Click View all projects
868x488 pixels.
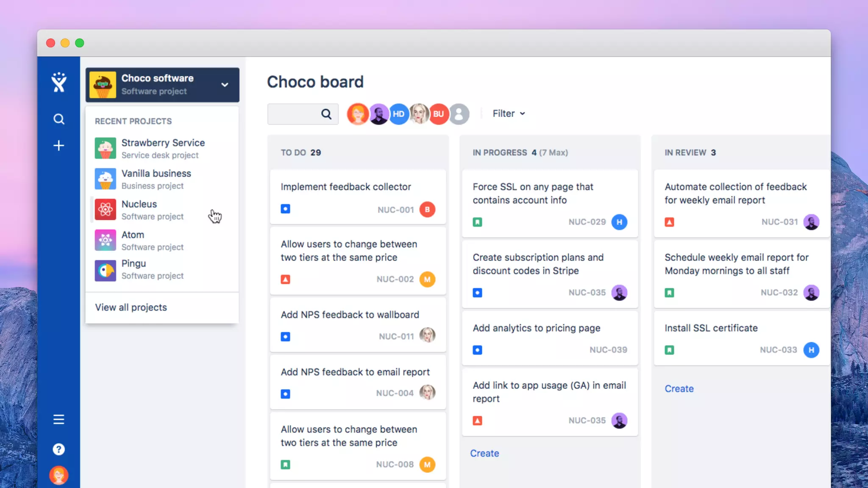[x=131, y=308]
